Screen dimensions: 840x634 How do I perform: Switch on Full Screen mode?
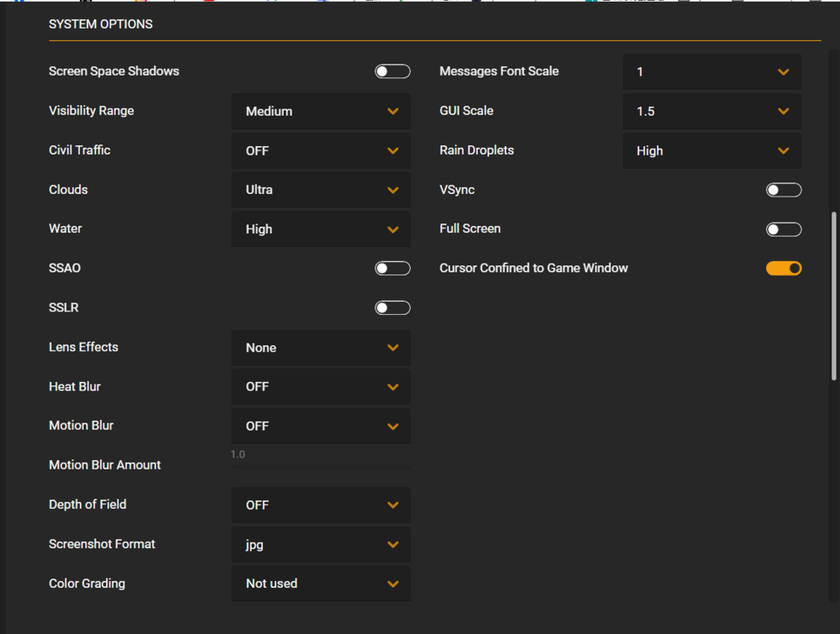pyautogui.click(x=784, y=229)
